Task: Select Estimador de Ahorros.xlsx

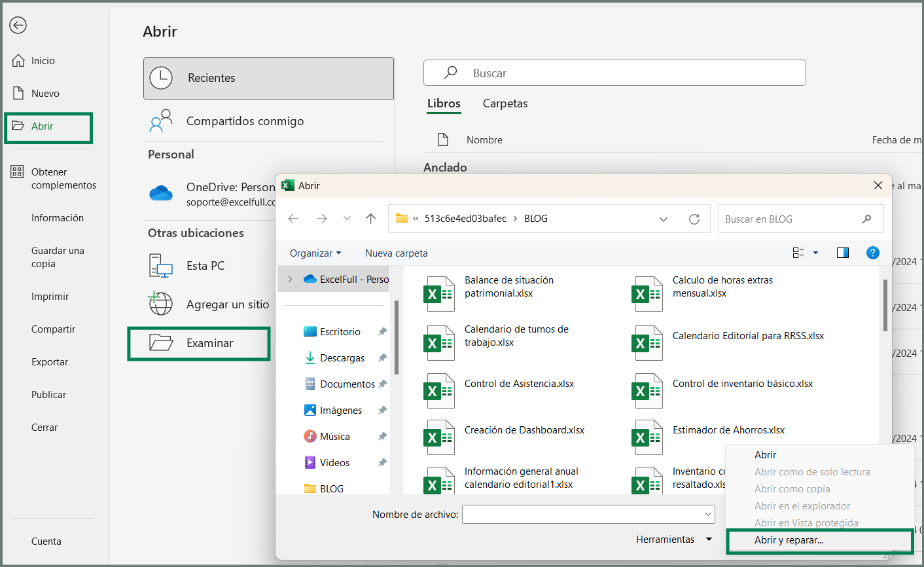Action: (709, 437)
